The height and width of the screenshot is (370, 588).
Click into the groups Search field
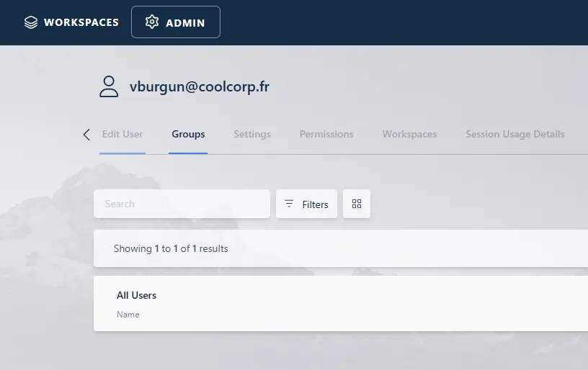click(182, 204)
